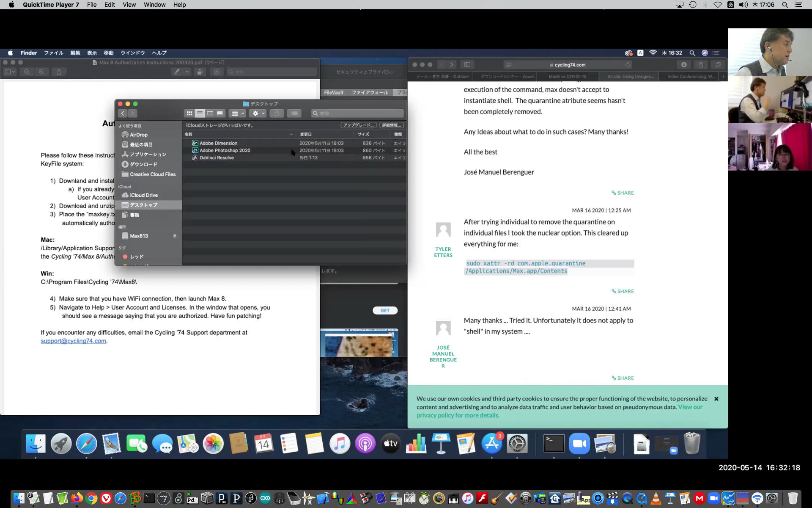Select list view in Finder
This screenshot has width=812, height=508.
click(x=200, y=113)
